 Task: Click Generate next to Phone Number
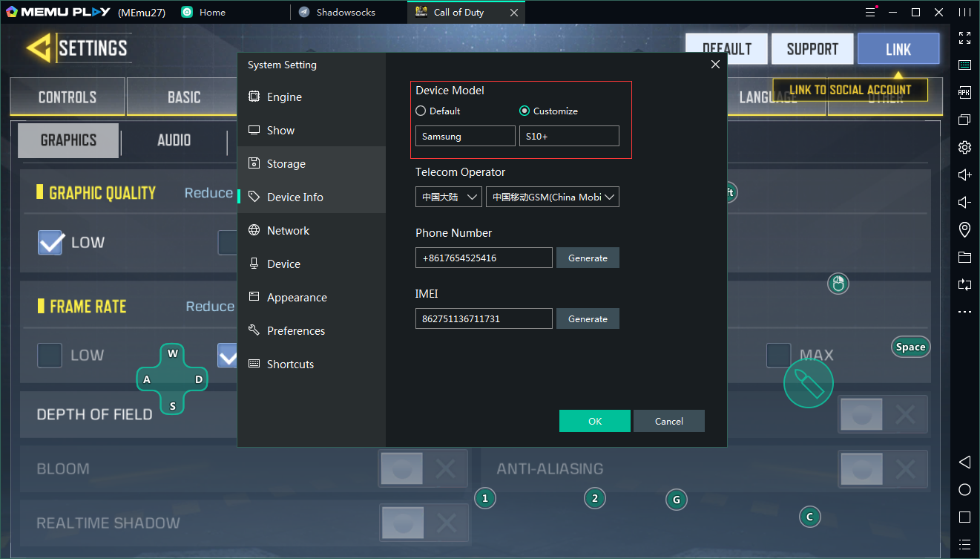click(x=588, y=258)
